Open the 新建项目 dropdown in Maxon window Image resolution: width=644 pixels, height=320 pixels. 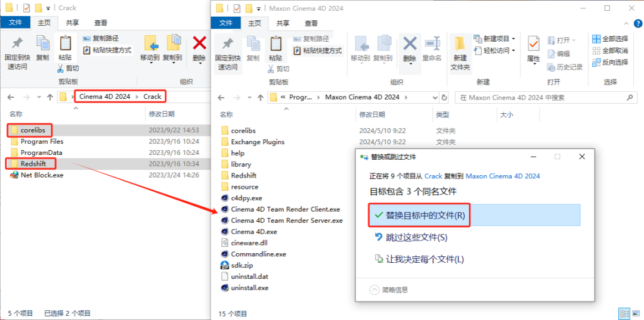(x=513, y=39)
